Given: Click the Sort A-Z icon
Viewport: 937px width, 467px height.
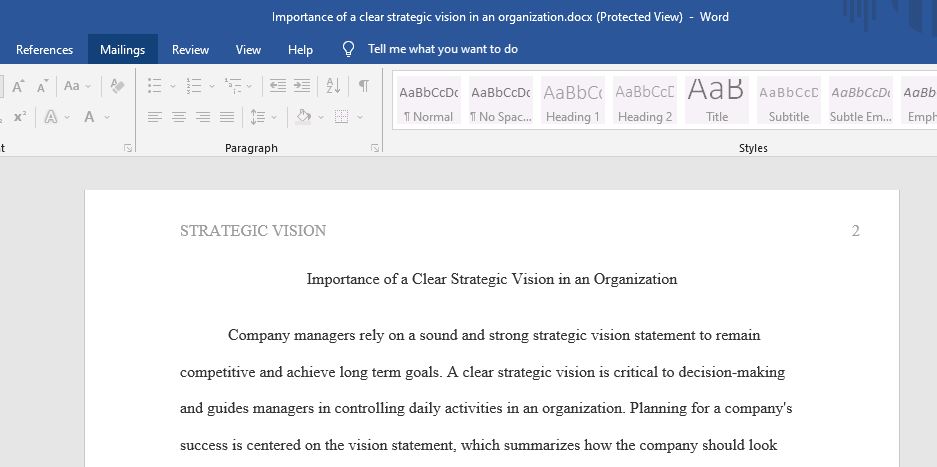Looking at the screenshot, I should (x=333, y=86).
